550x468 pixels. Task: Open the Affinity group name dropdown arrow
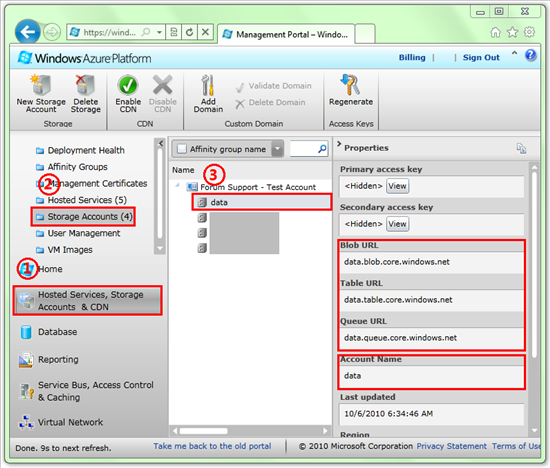point(277,149)
